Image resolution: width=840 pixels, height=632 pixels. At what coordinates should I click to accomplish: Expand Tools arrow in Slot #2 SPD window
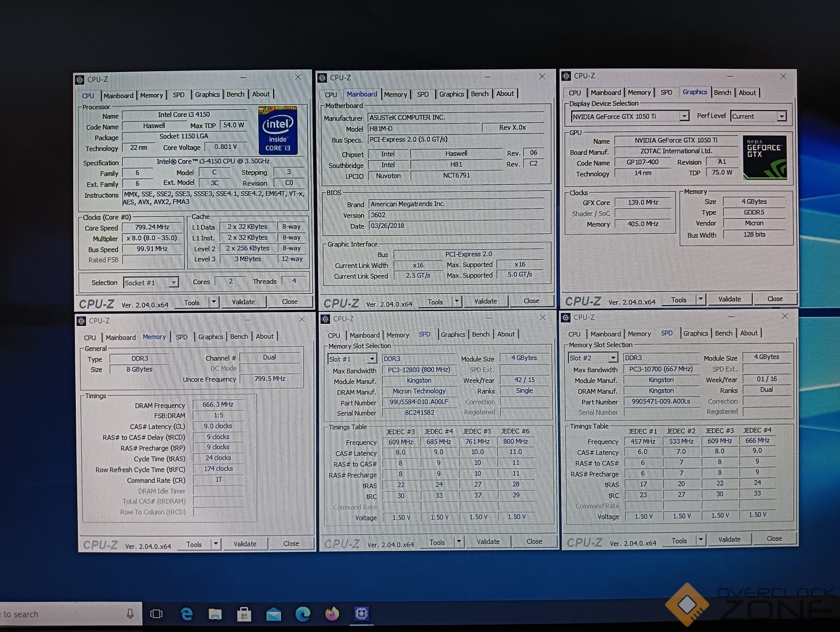pos(701,540)
